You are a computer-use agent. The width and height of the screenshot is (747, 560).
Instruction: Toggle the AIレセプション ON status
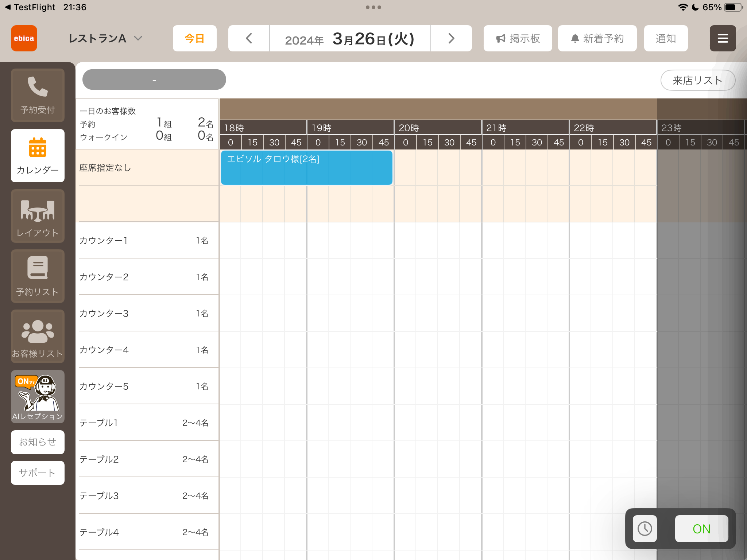[38, 397]
